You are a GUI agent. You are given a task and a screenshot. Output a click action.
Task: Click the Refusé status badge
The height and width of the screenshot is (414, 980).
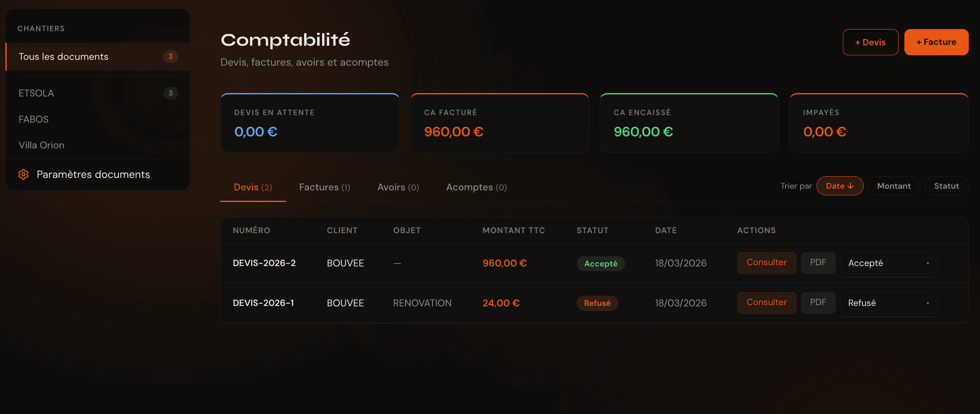[x=597, y=303]
